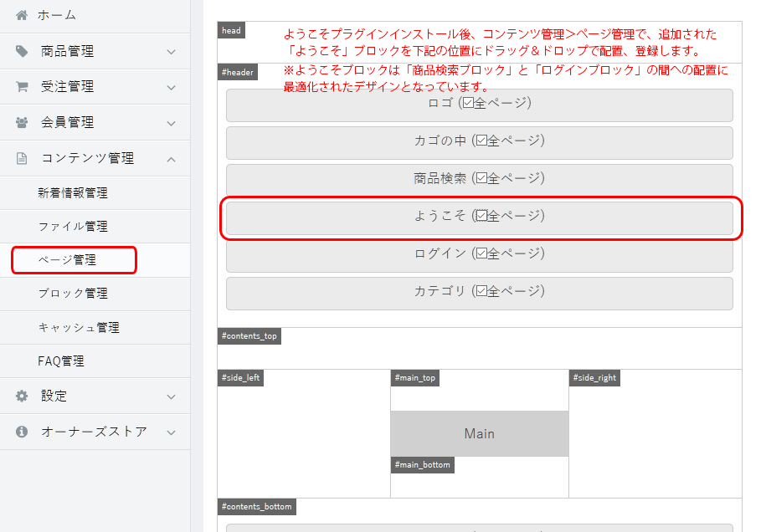Toggle 全ページ checkbox in 商品検索 block
The image size is (766, 532).
pyautogui.click(x=481, y=178)
